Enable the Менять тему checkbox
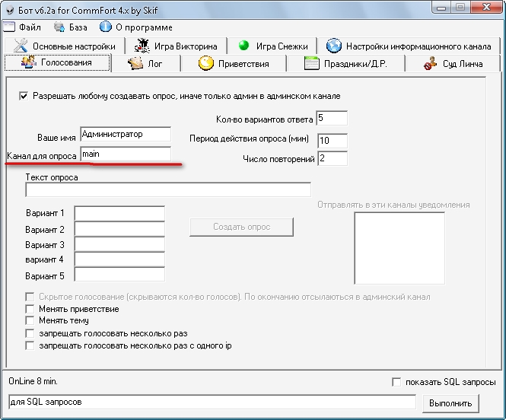506x420 pixels. point(30,321)
